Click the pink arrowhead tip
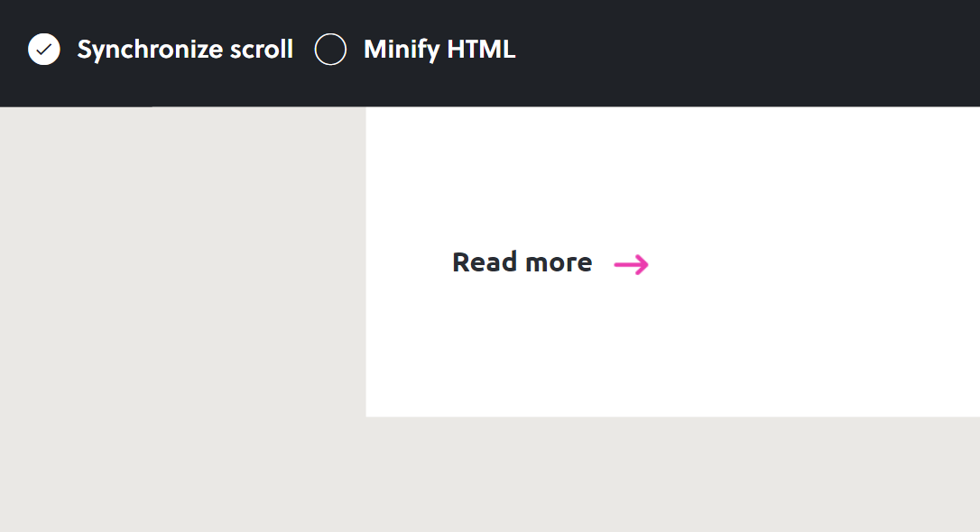The image size is (980, 532). pos(644,263)
